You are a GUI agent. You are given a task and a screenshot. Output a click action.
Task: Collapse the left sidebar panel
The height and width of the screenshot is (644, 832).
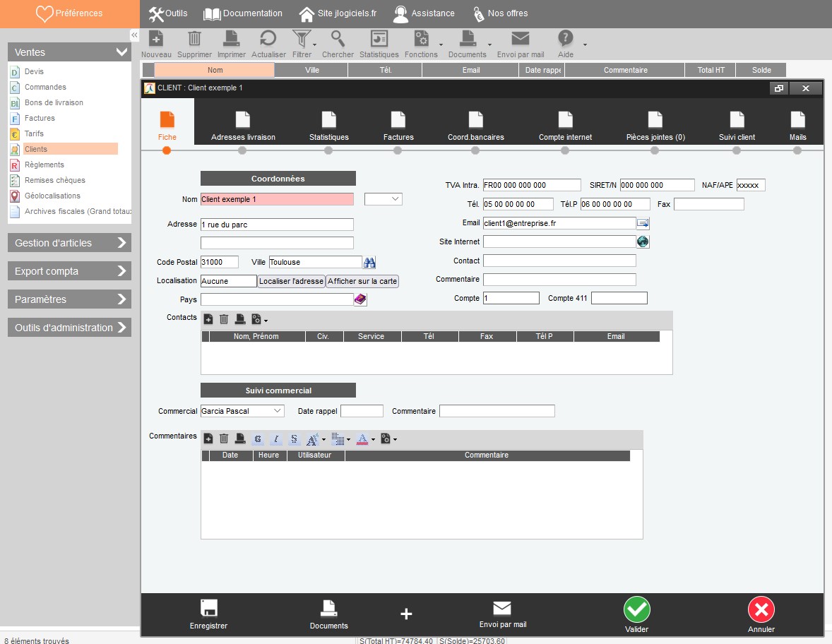pos(135,35)
